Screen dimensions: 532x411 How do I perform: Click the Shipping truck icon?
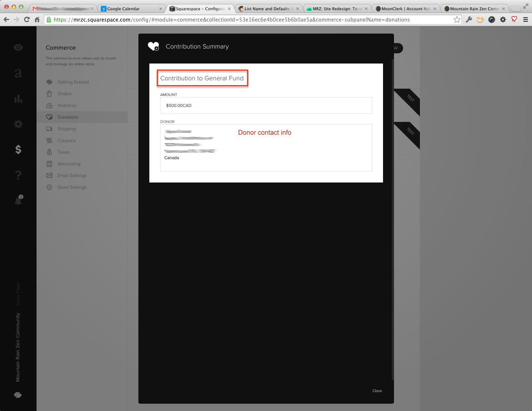coord(49,129)
